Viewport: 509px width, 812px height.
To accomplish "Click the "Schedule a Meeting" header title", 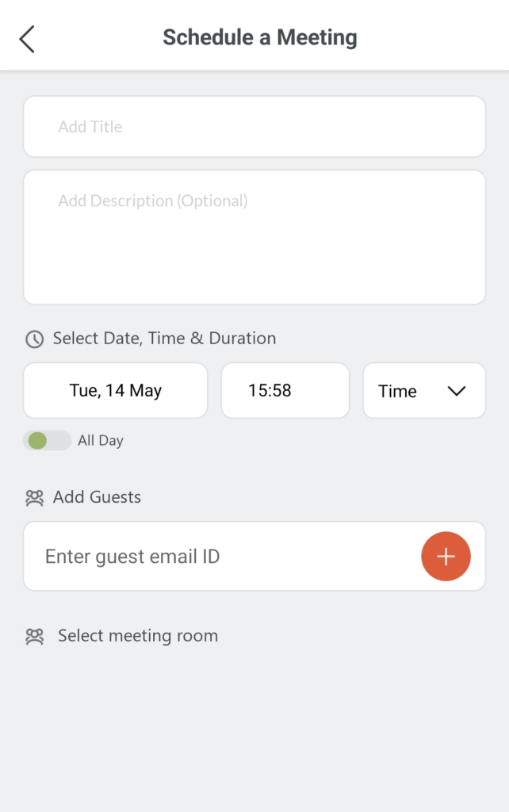I will 260,37.
